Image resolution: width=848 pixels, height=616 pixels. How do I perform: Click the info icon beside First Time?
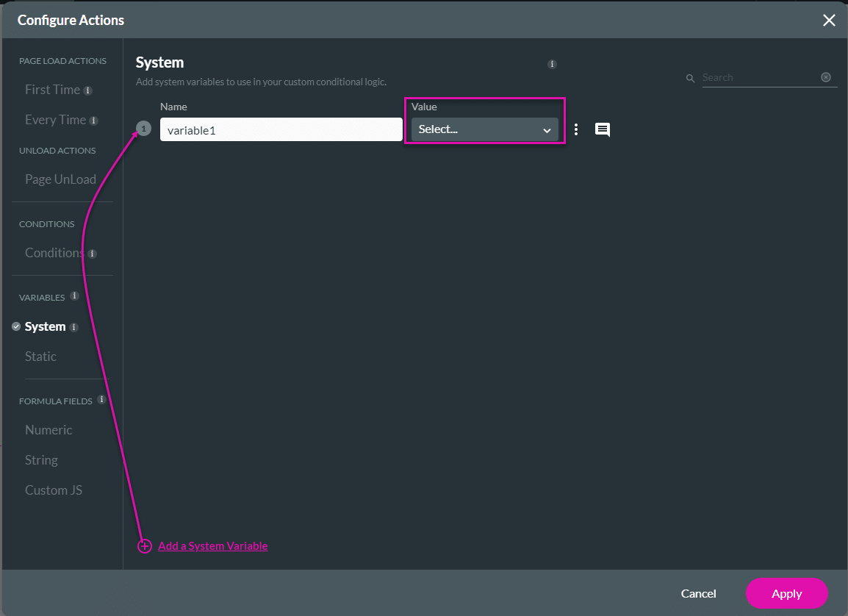click(x=87, y=90)
